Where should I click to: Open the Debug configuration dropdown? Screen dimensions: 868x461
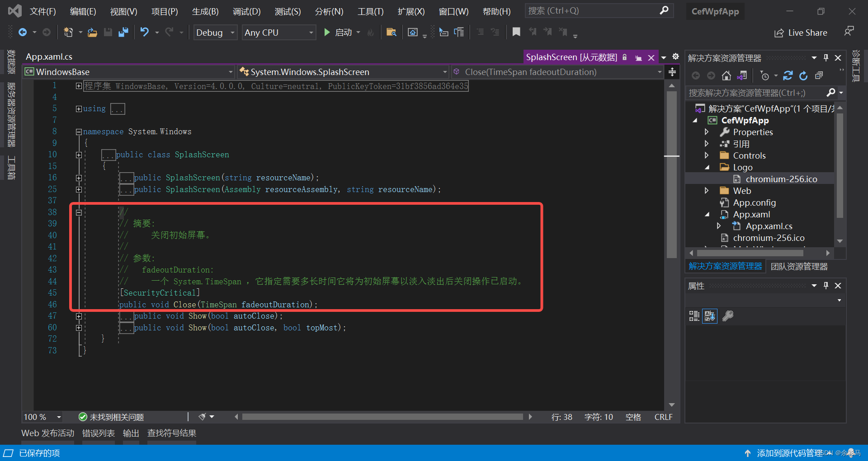point(215,32)
